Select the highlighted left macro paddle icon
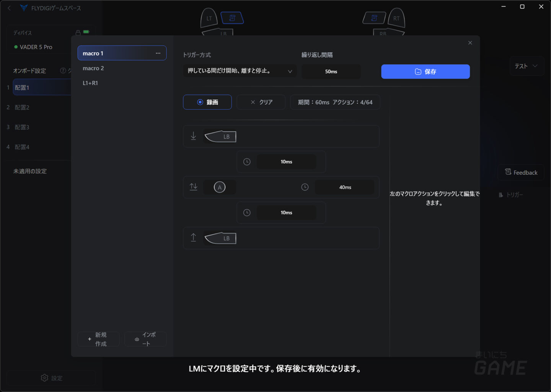Image resolution: width=551 pixels, height=392 pixels. pyautogui.click(x=232, y=18)
